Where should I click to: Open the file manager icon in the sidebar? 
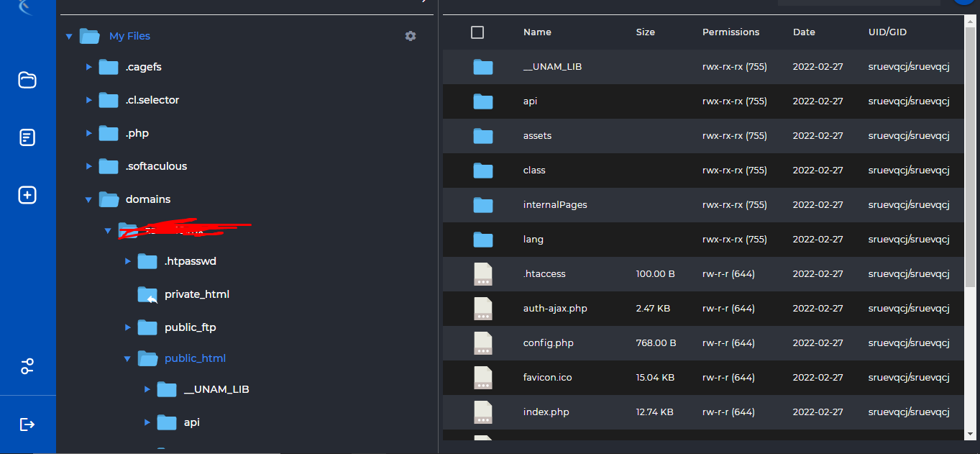point(27,80)
